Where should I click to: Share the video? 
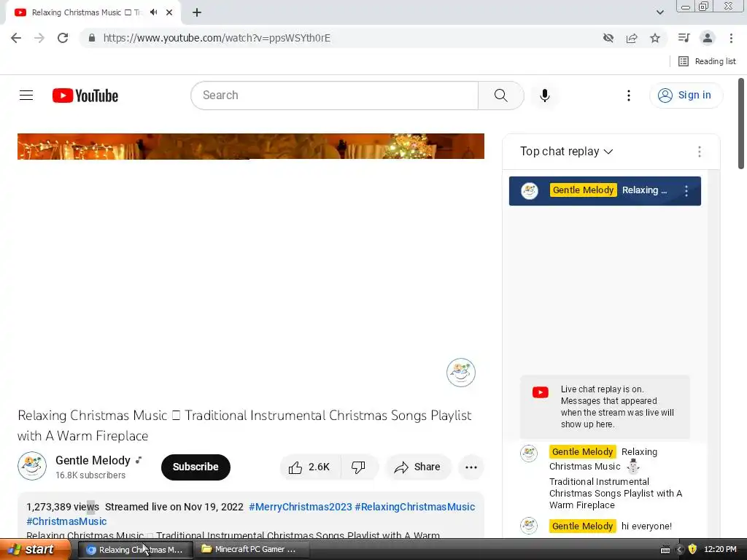pos(418,467)
